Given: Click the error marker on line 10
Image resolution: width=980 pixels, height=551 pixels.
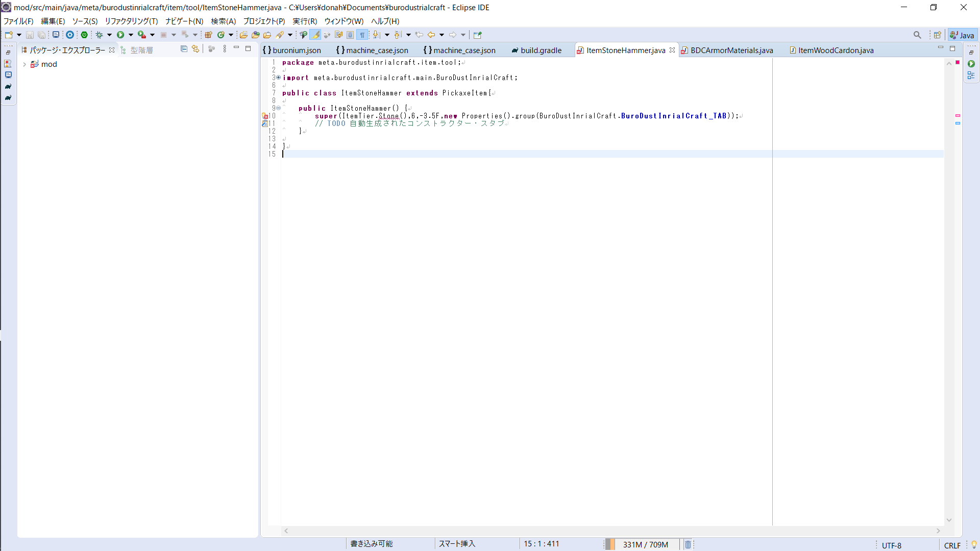Looking at the screenshot, I should tap(265, 116).
